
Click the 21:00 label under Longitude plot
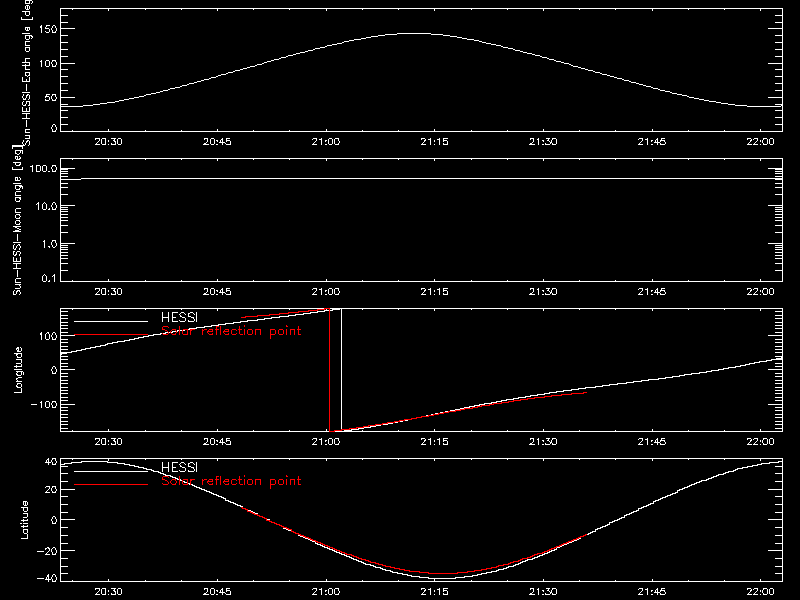[326, 441]
